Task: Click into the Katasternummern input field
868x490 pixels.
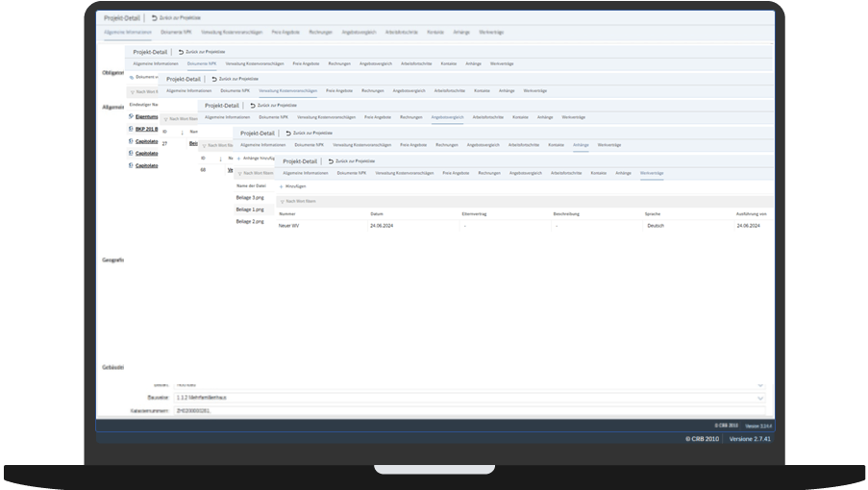Action: point(461,410)
